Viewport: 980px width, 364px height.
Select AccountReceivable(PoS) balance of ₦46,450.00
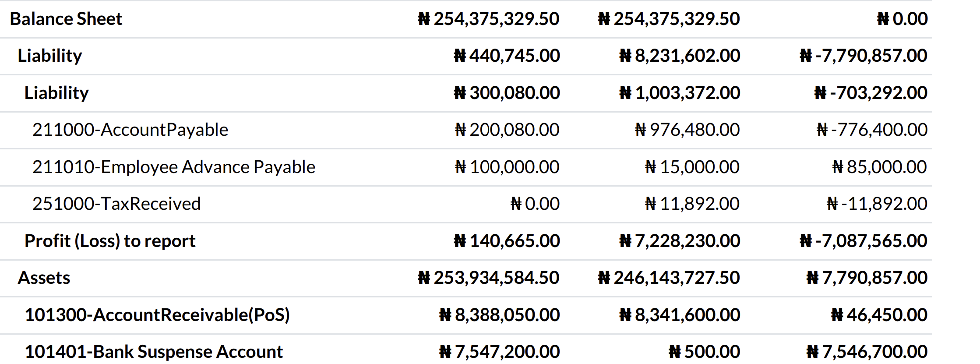pos(879,315)
